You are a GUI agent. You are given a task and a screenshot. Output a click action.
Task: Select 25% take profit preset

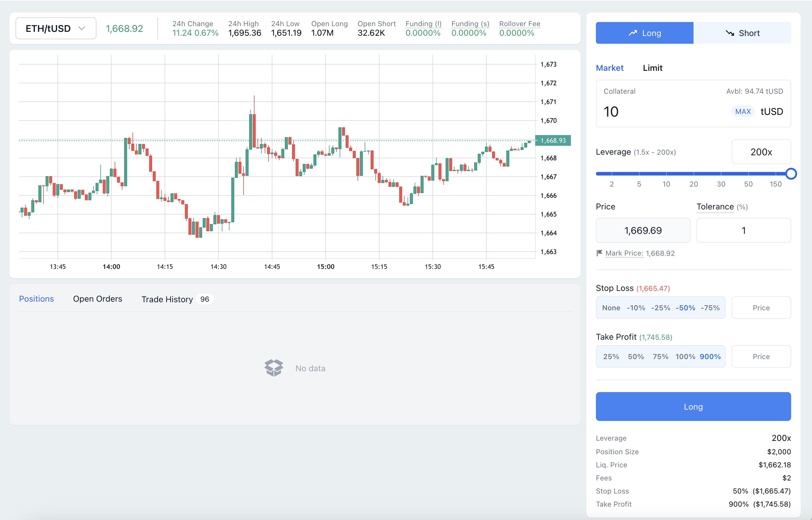tap(611, 357)
